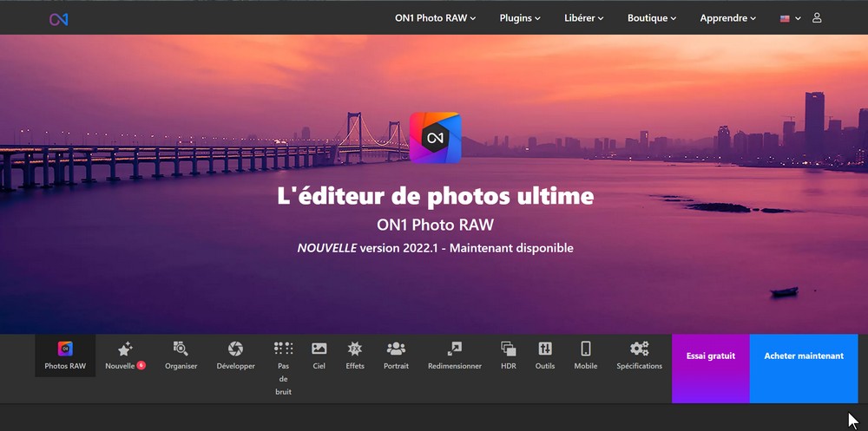868x431 pixels.
Task: Click the Organiser magnifier icon
Action: point(181,349)
